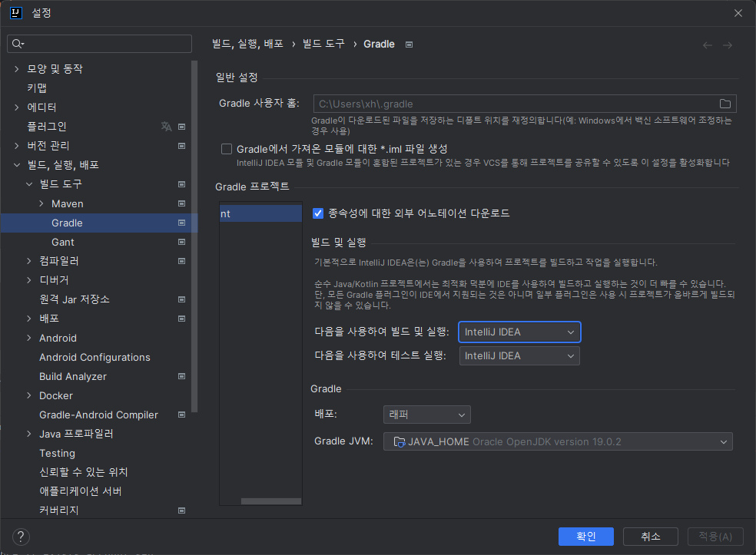Expand the 에디터 tree node
Image resolution: width=756 pixels, height=555 pixels.
(x=17, y=107)
